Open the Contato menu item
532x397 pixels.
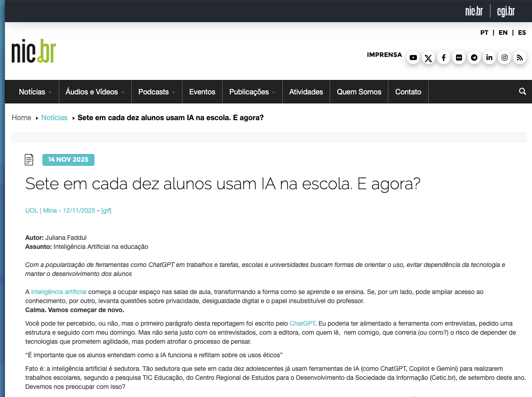tap(408, 92)
